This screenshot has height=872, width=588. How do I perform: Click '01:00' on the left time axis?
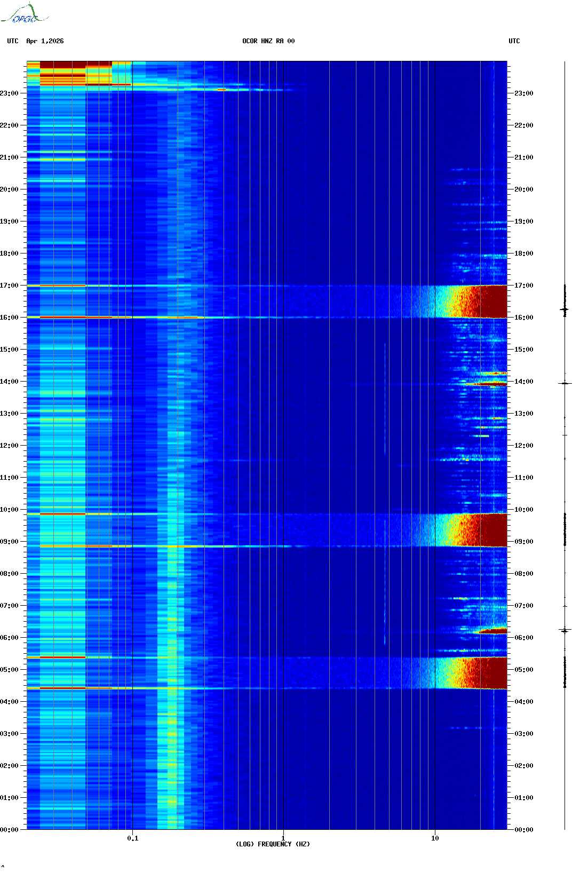[x=9, y=798]
